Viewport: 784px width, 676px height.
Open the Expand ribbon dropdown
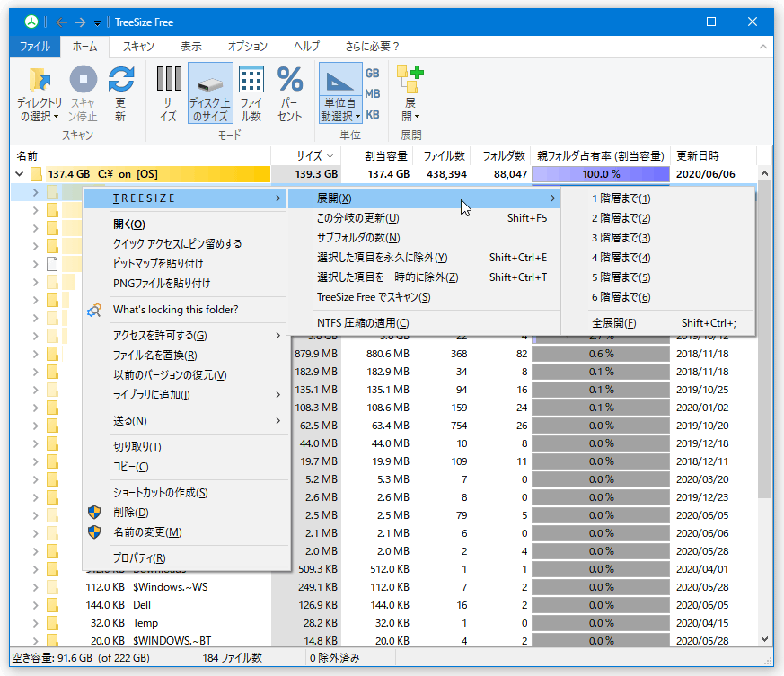click(x=411, y=94)
